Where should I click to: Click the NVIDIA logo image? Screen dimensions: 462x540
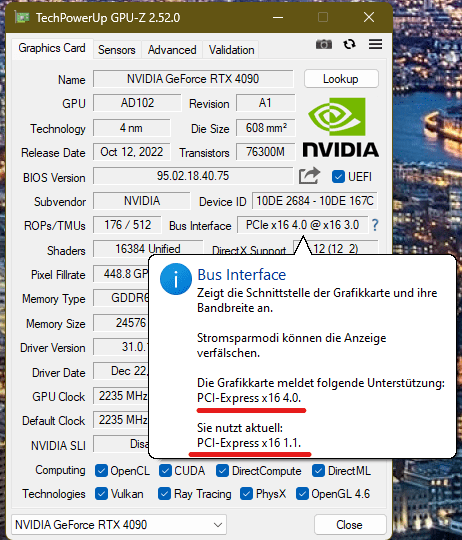click(x=340, y=127)
